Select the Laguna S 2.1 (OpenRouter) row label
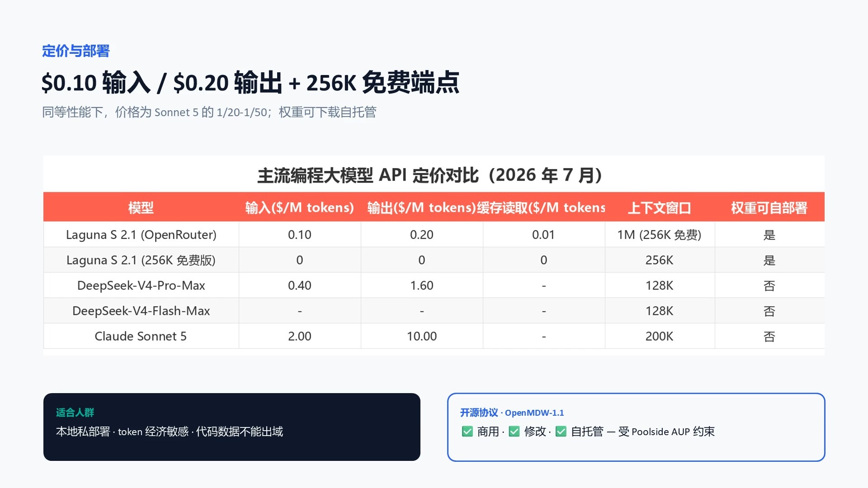The image size is (868, 488). click(x=141, y=235)
